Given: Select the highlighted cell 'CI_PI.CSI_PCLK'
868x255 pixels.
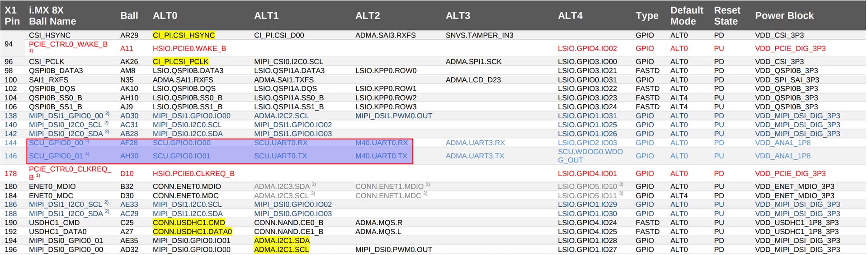Looking at the screenshot, I should click(x=180, y=61).
